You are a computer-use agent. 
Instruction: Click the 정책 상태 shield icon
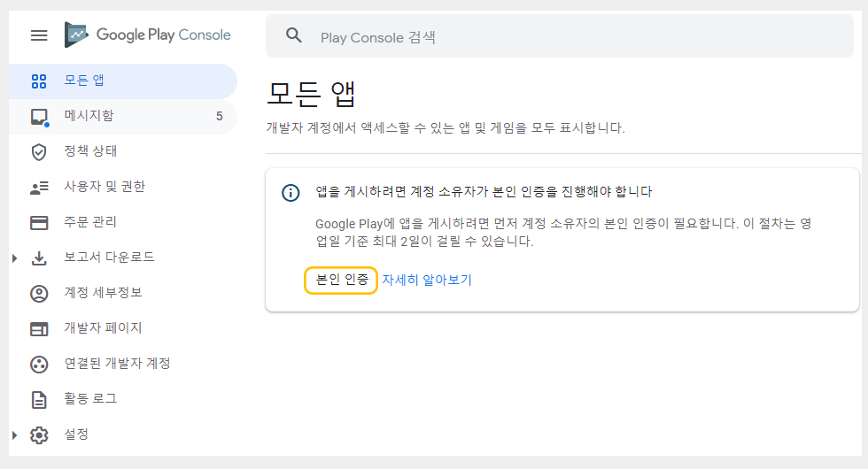point(39,152)
